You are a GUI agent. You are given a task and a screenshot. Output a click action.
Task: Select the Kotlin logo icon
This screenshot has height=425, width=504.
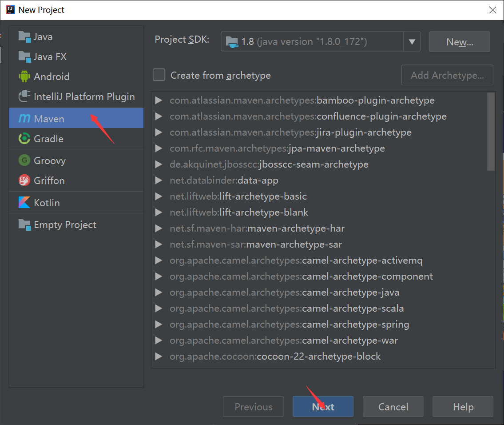(24, 203)
